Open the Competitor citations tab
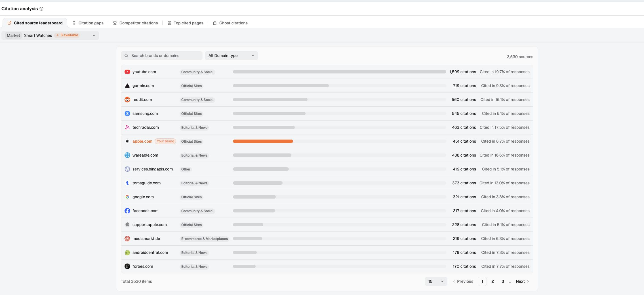The width and height of the screenshot is (644, 295). tap(135, 23)
